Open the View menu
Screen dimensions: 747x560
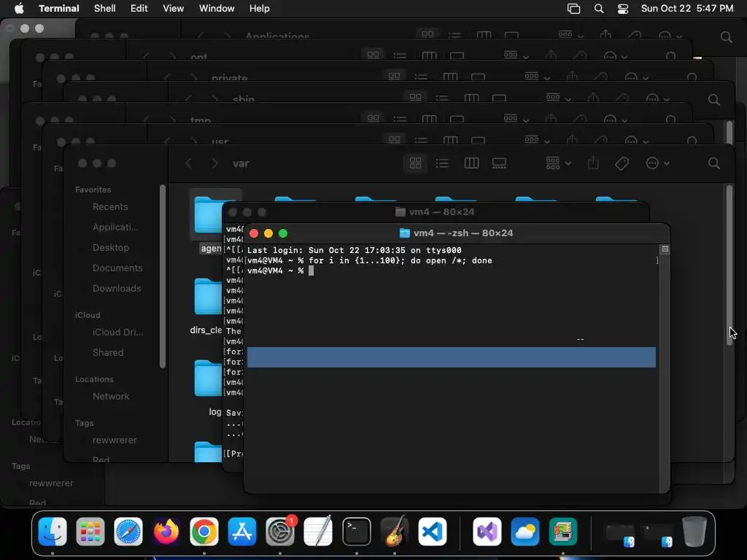coord(174,9)
